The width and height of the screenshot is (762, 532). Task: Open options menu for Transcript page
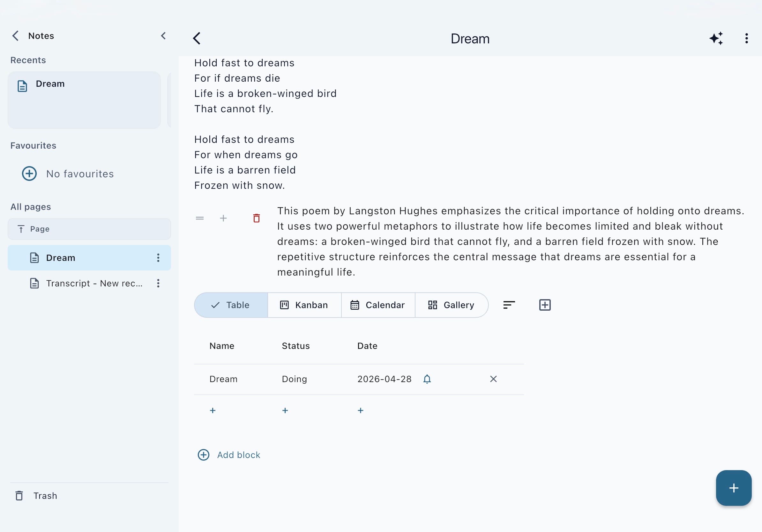pos(158,283)
